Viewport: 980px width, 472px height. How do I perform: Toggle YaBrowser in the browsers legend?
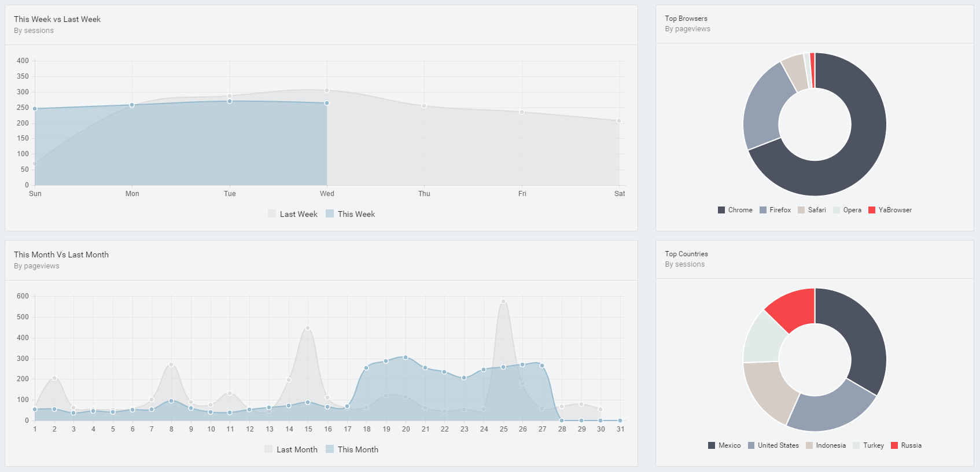click(x=890, y=210)
